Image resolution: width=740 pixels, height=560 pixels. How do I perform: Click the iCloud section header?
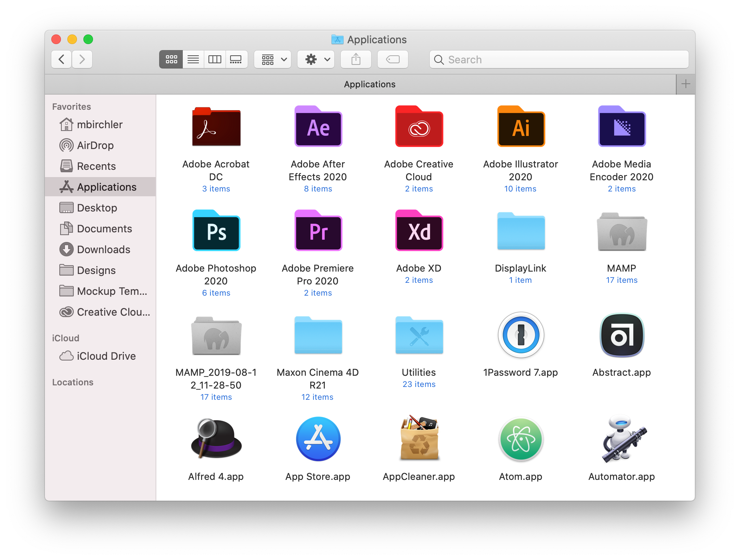(x=66, y=338)
